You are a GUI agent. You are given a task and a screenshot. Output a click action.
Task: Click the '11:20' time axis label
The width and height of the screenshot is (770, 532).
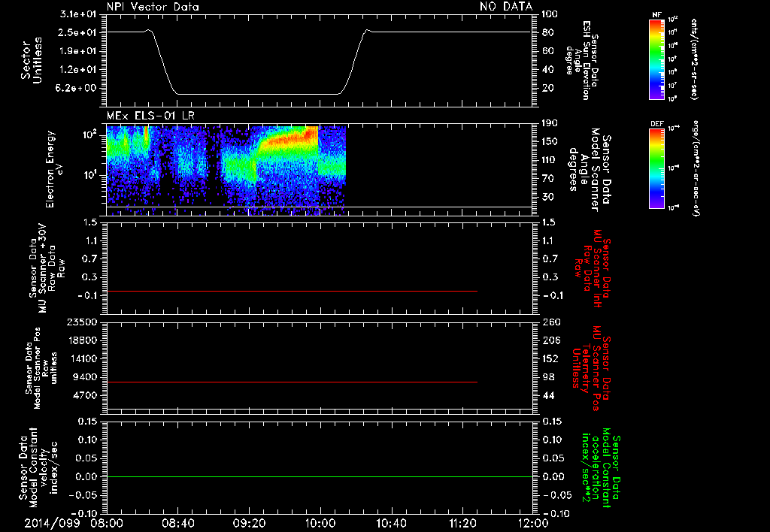click(462, 523)
